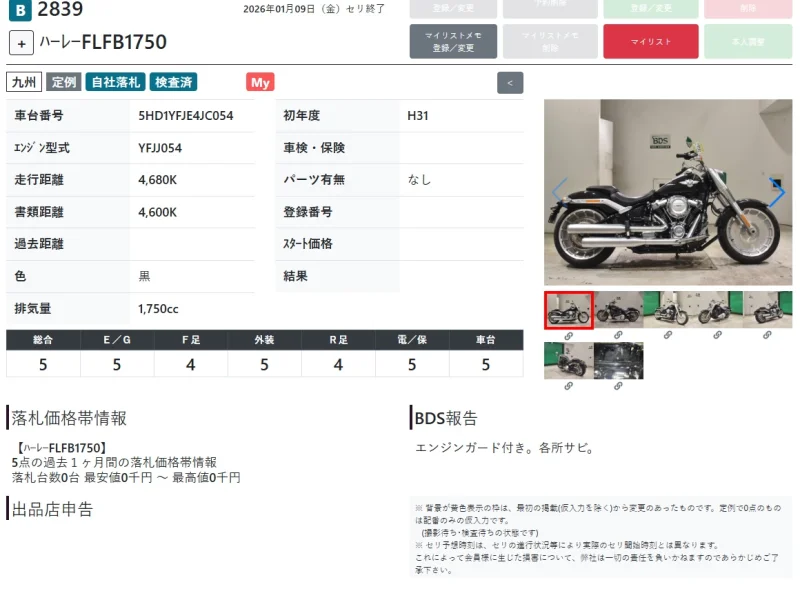Click the red My badge
800x600 pixels.
click(x=260, y=82)
